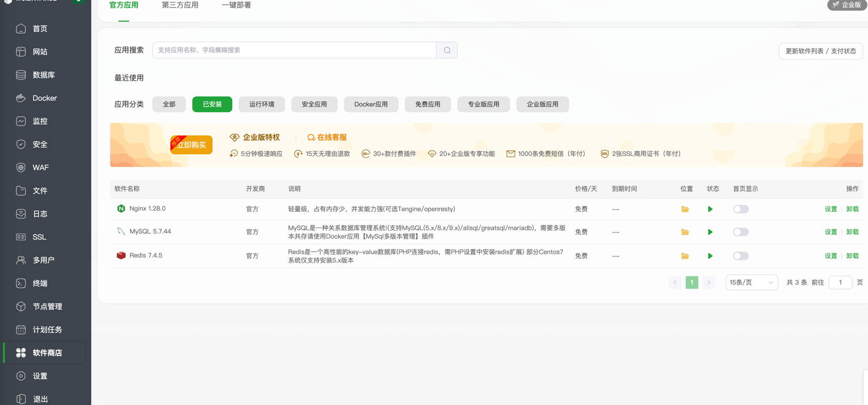Open 设置 for Nginx 1.28.0

831,209
